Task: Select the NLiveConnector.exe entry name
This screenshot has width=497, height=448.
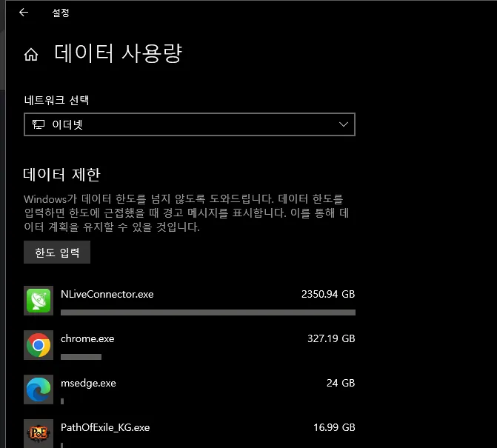Action: [x=107, y=294]
